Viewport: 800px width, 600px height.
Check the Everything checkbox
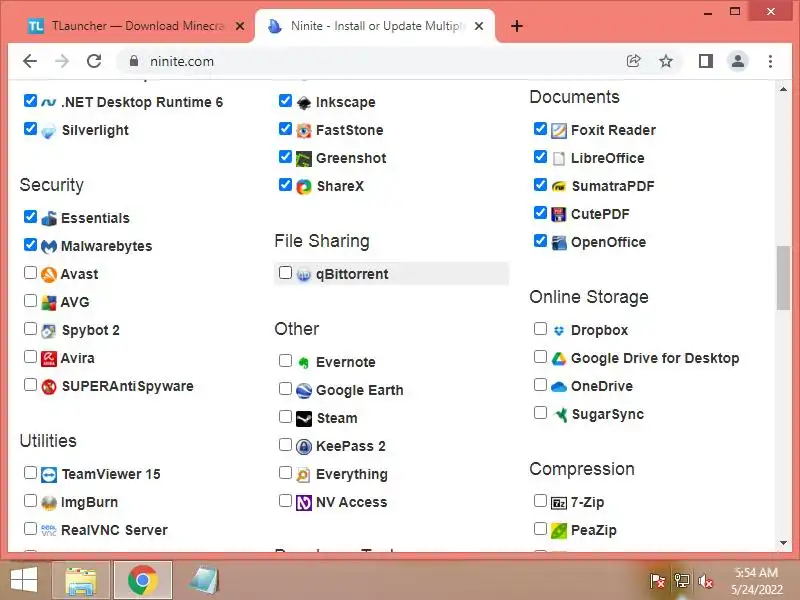click(285, 473)
